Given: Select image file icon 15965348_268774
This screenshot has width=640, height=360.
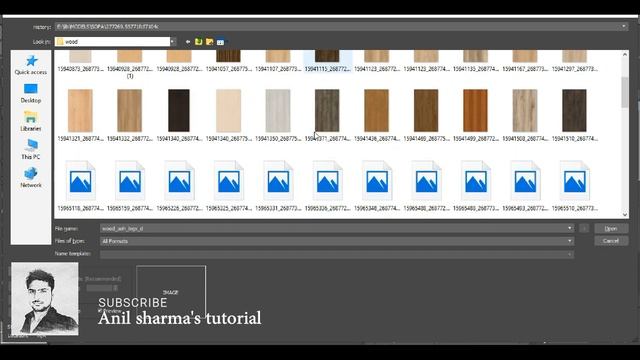Looking at the screenshot, I should click(x=377, y=180).
